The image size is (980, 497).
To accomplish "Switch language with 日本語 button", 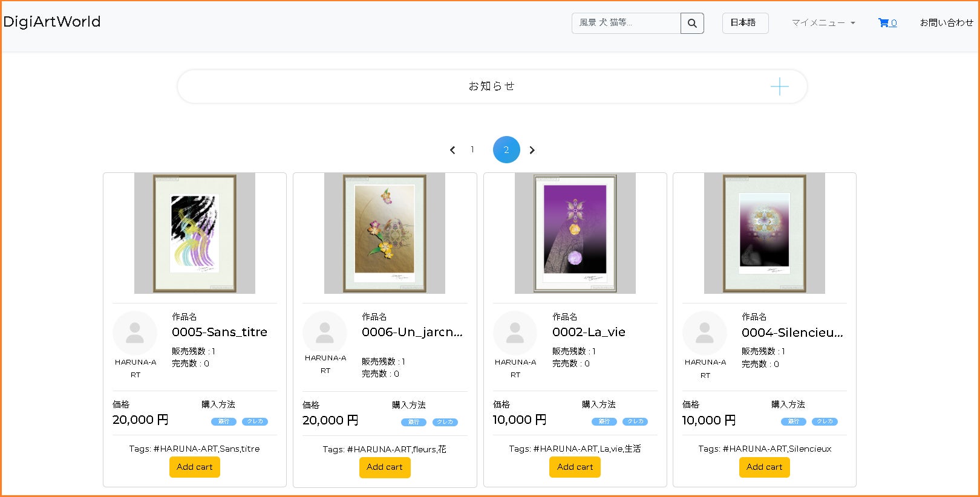I will [x=745, y=23].
